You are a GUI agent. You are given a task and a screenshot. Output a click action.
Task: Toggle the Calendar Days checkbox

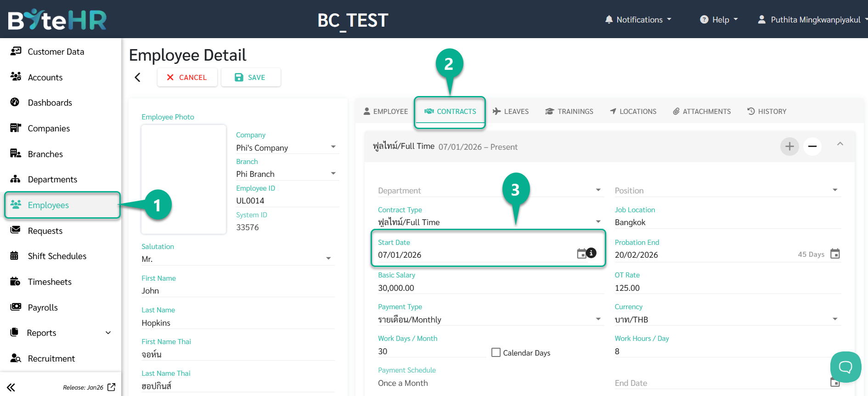(x=496, y=352)
